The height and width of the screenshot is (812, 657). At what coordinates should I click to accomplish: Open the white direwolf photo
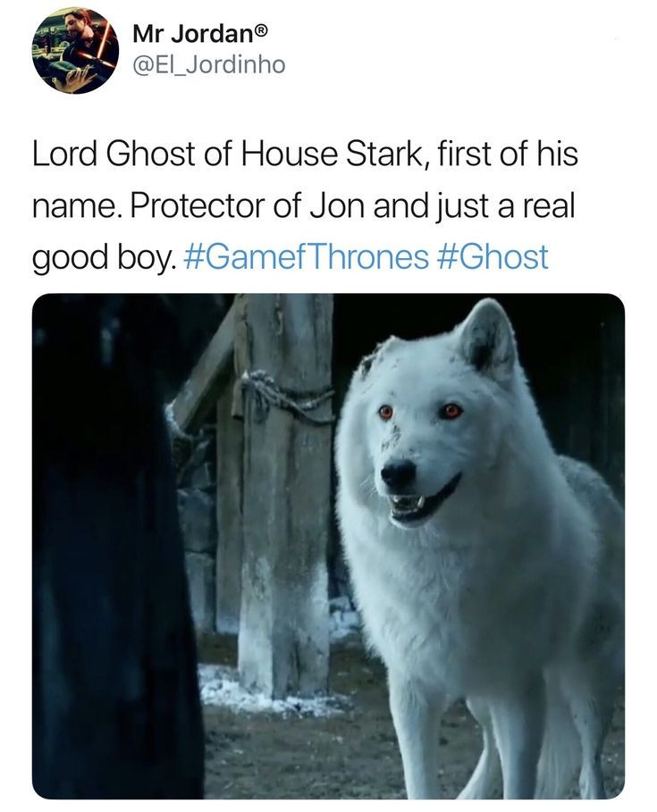pyautogui.click(x=328, y=545)
